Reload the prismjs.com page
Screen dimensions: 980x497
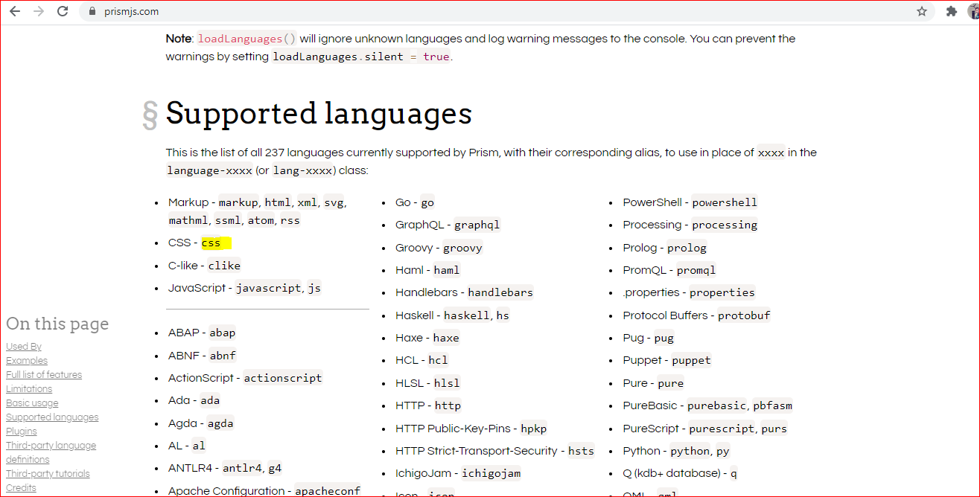coord(63,11)
